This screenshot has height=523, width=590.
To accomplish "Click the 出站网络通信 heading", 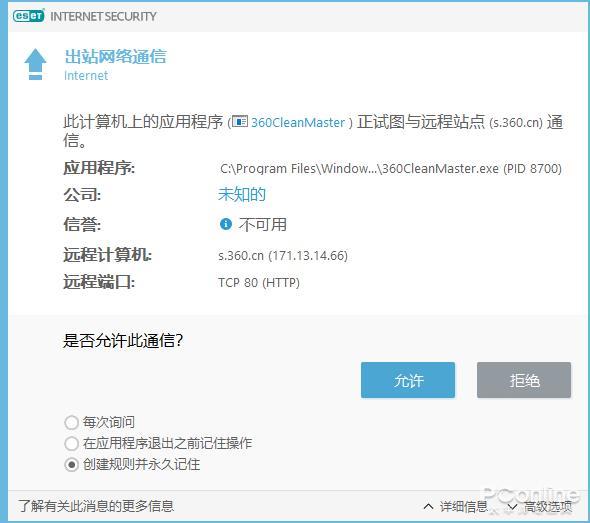I will [115, 56].
